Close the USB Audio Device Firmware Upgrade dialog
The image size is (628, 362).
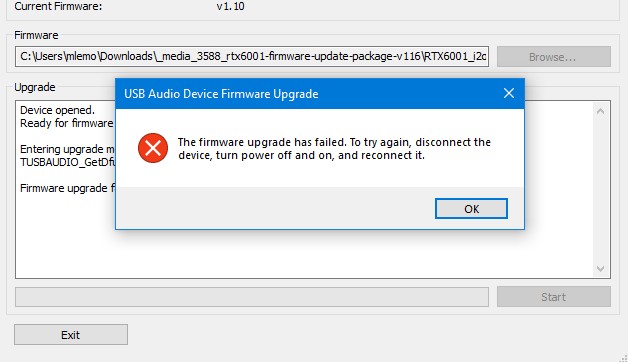pos(509,93)
